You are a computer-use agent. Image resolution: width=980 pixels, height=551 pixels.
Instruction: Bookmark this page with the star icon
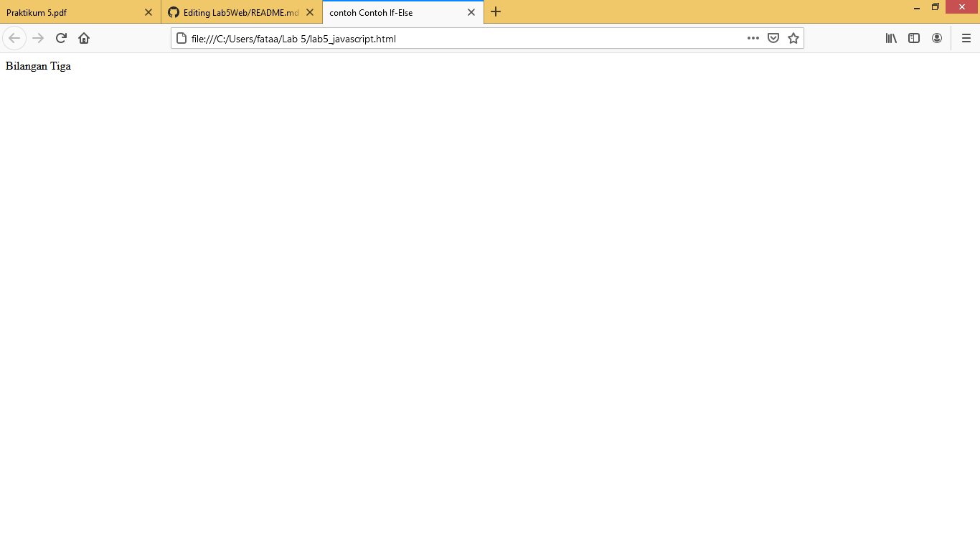click(793, 38)
